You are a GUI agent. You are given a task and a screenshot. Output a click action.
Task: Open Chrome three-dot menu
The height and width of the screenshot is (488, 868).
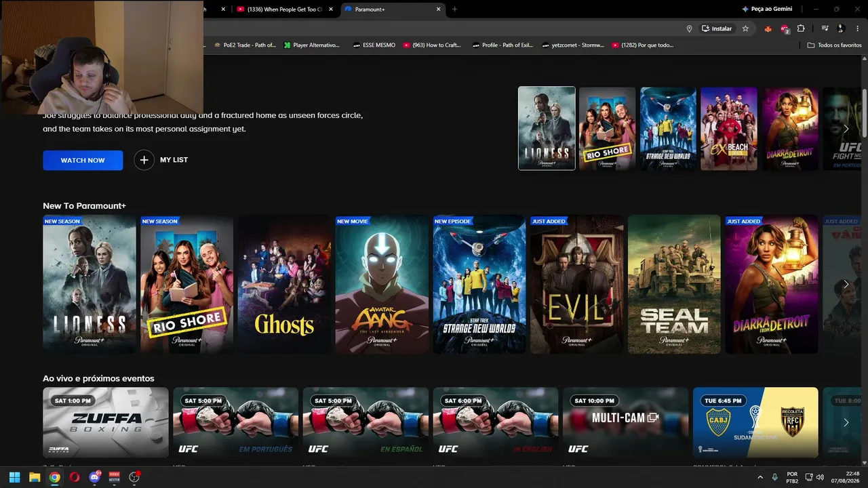857,28
